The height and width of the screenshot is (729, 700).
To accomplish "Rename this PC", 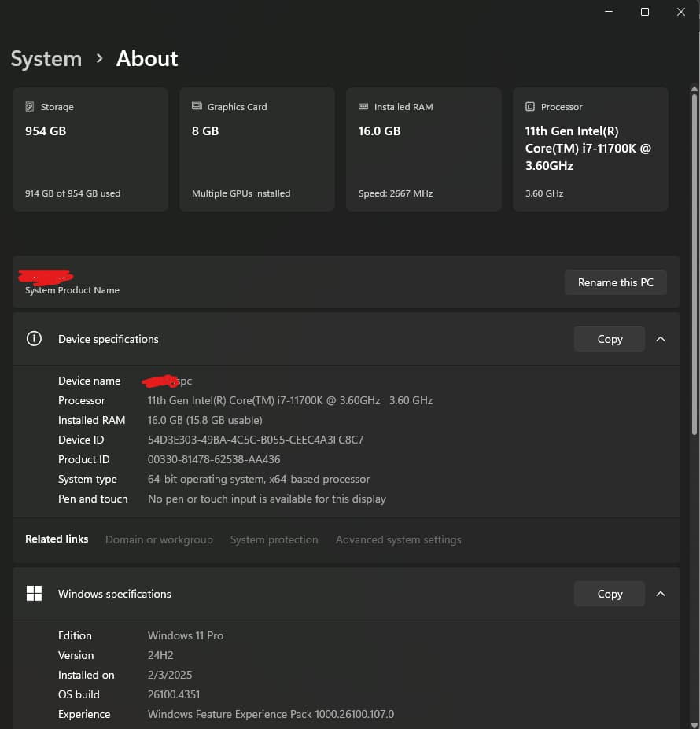I will pyautogui.click(x=615, y=282).
